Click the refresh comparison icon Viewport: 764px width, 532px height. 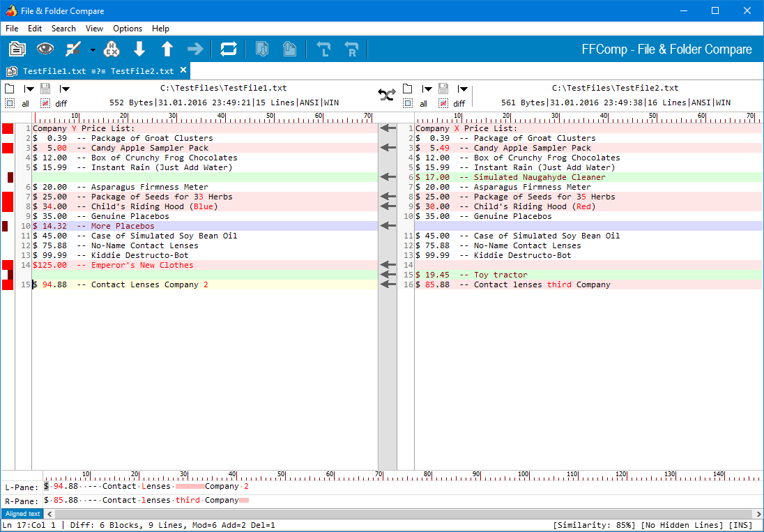(x=228, y=49)
